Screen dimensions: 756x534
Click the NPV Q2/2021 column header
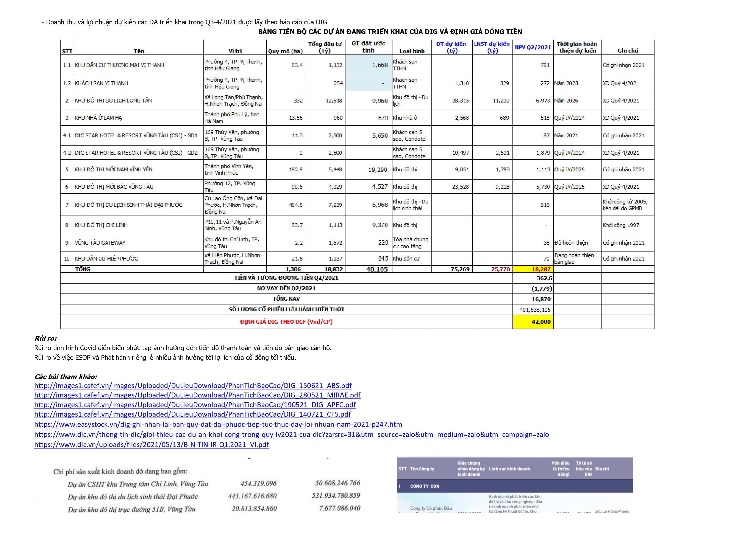(x=533, y=47)
